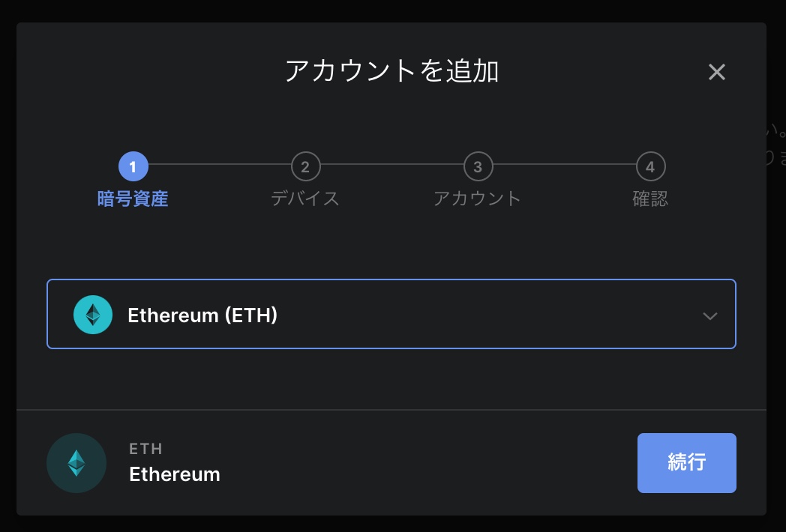Select the 暗号資産 step label
The image size is (786, 532).
click(x=133, y=199)
